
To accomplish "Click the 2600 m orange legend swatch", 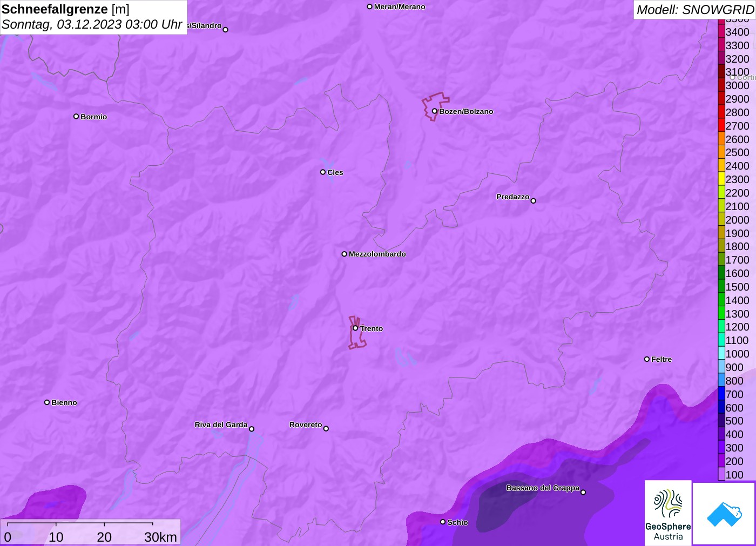I will (721, 139).
